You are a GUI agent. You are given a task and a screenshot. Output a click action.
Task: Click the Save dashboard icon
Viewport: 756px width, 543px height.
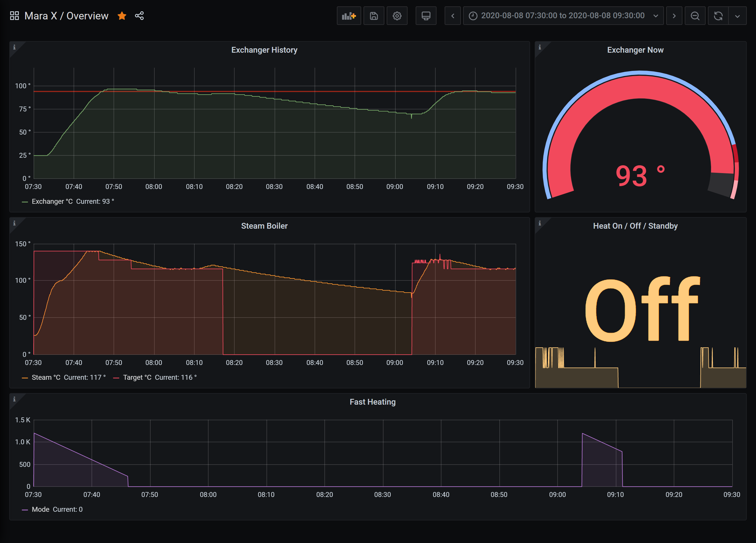(374, 16)
